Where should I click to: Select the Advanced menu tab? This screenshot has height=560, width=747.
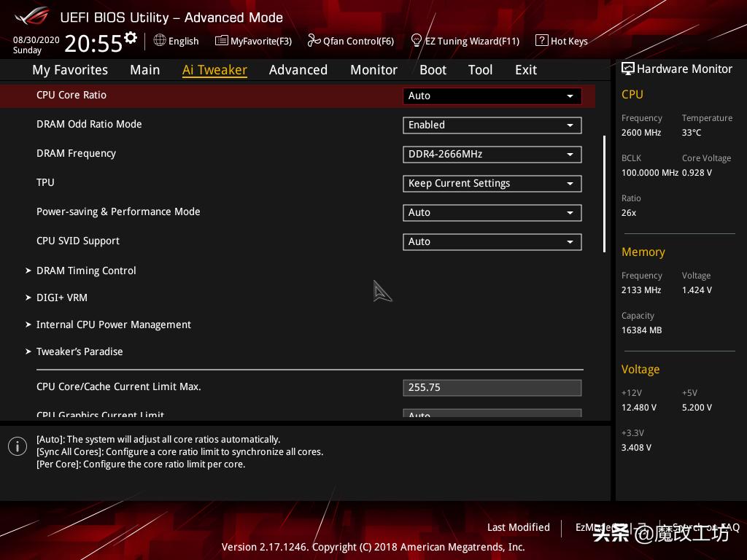point(298,70)
